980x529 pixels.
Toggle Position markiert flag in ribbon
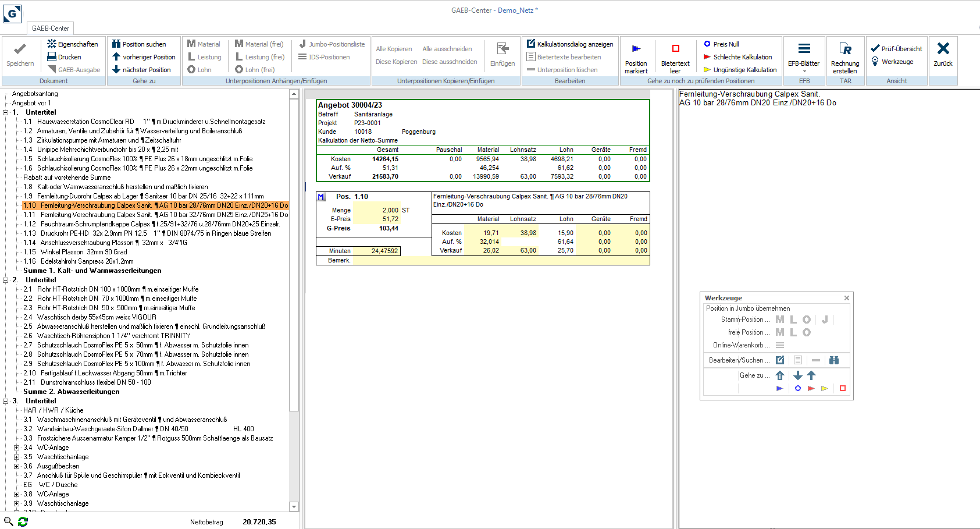coord(636,56)
